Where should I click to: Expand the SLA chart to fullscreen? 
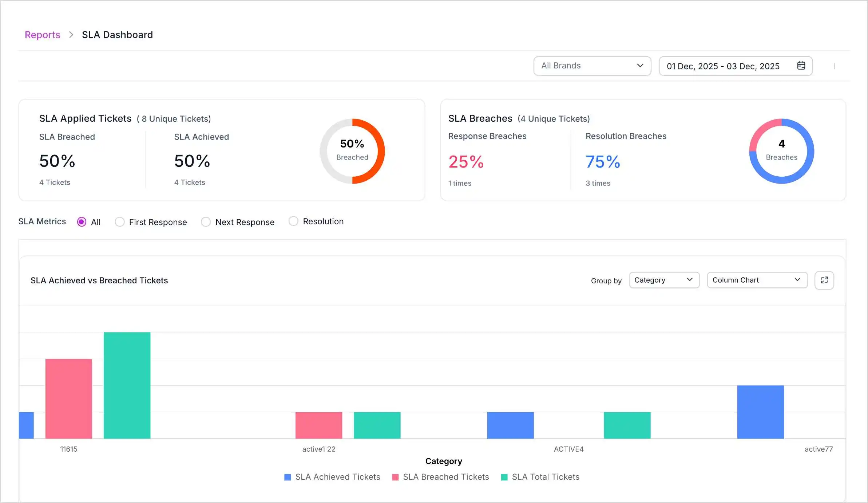[824, 280]
